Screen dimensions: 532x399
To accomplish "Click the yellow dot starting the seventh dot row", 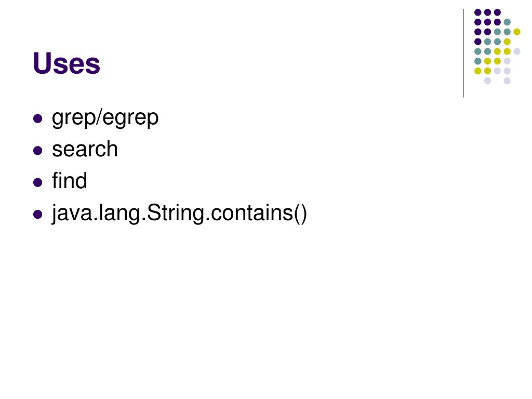I will click(478, 71).
